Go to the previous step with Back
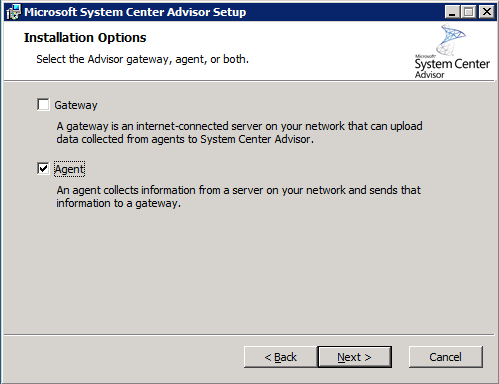Image resolution: width=499 pixels, height=384 pixels. [x=280, y=357]
